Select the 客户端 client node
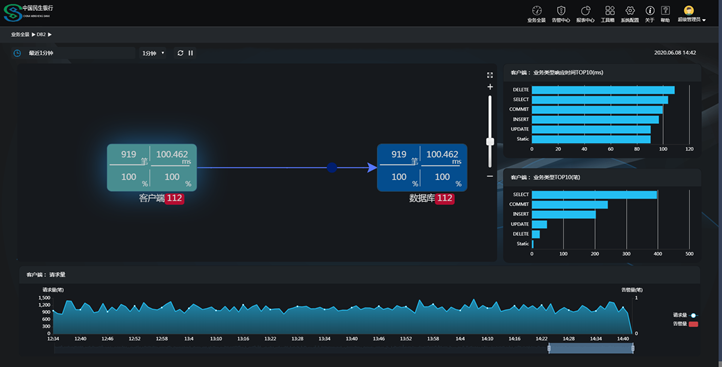The width and height of the screenshot is (722, 367). (152, 168)
